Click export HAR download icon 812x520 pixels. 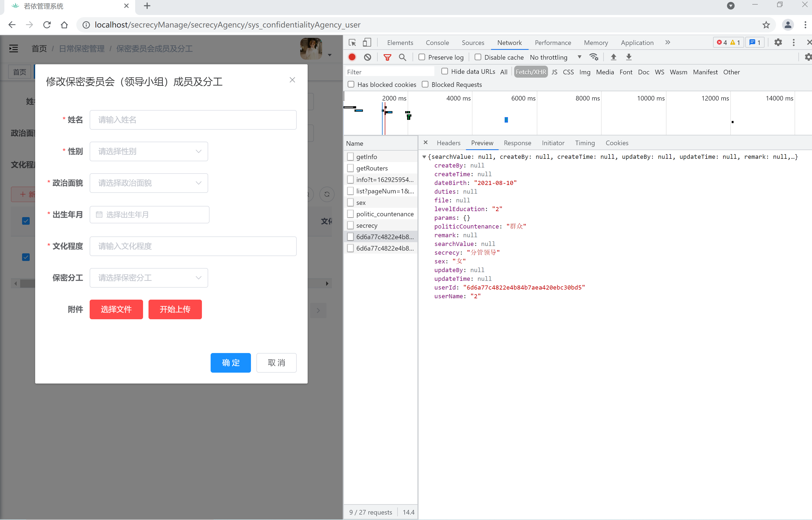[629, 57]
